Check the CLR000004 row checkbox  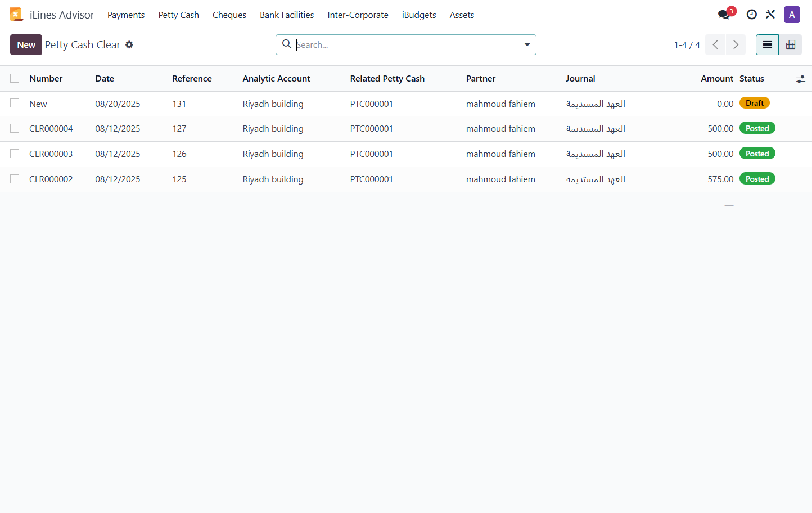tap(15, 128)
